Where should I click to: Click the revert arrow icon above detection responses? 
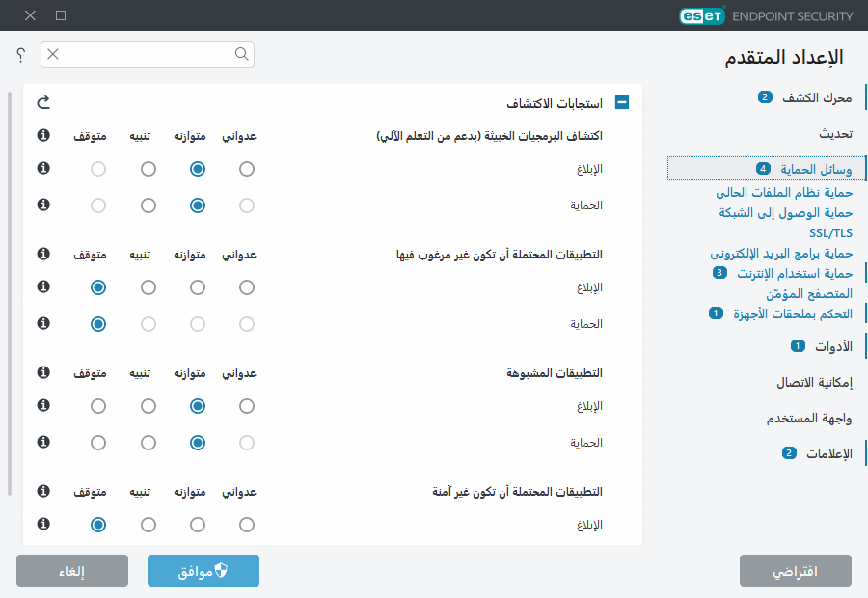click(x=45, y=101)
